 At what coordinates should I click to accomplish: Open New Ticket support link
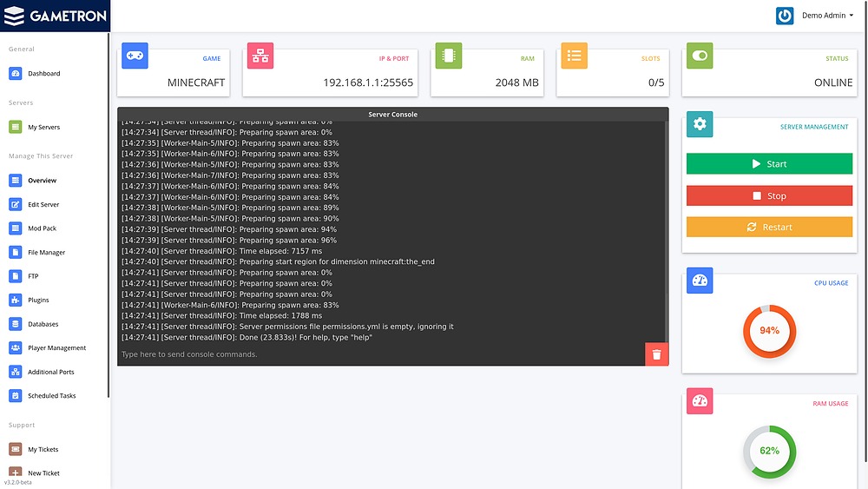pyautogui.click(x=43, y=473)
